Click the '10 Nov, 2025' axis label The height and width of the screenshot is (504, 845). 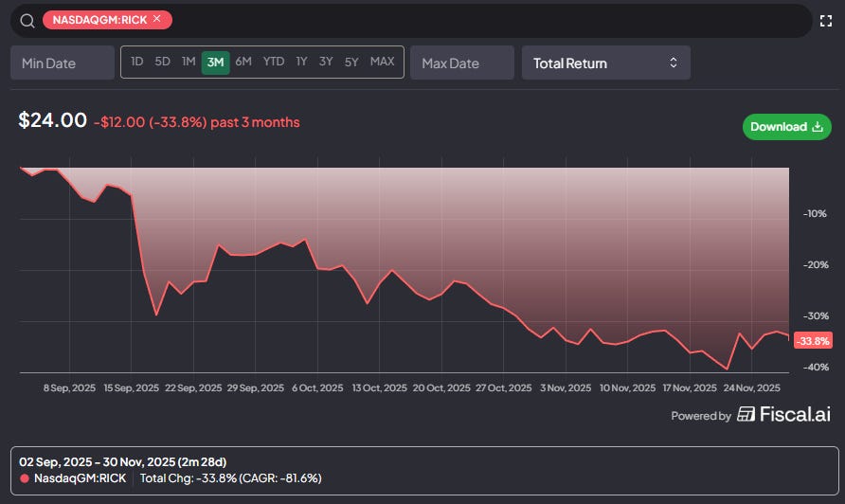pyautogui.click(x=627, y=388)
